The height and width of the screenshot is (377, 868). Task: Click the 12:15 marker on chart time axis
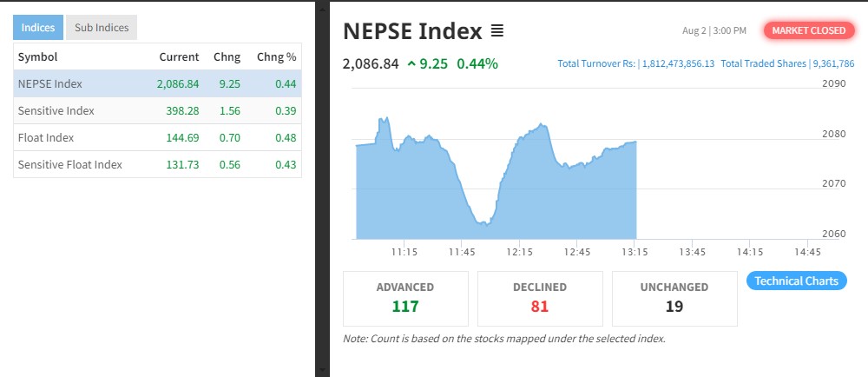(519, 252)
